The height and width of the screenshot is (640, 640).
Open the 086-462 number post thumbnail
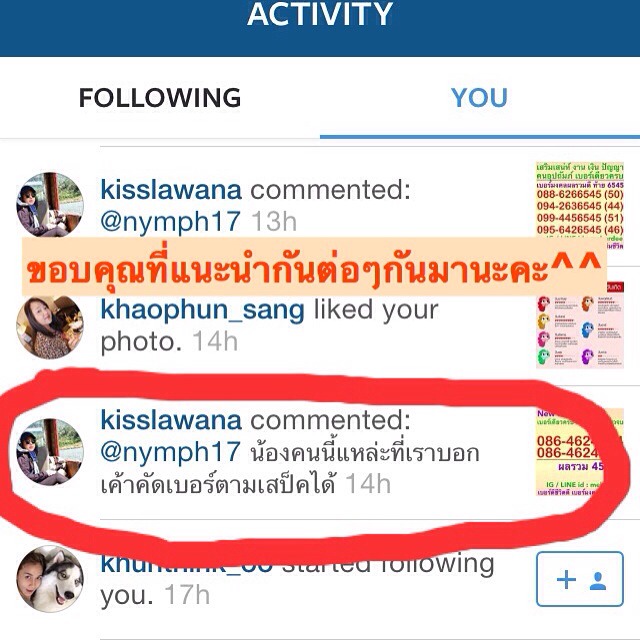(580, 452)
